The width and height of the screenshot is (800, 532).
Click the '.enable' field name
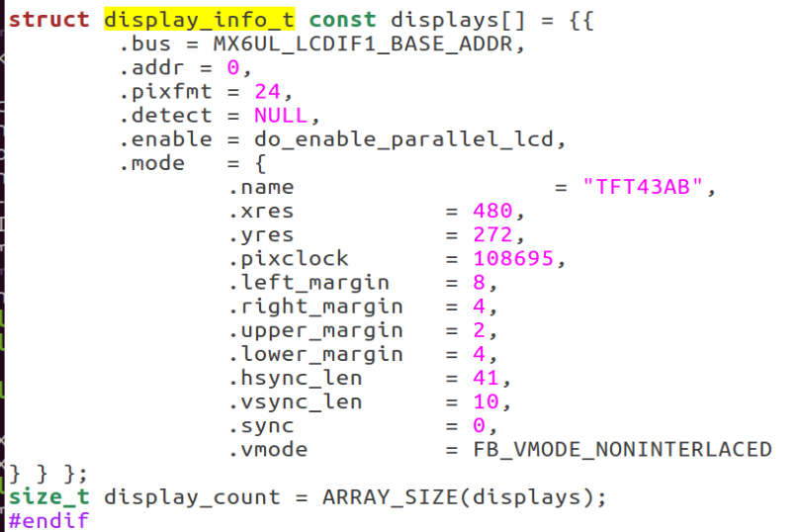[165, 139]
